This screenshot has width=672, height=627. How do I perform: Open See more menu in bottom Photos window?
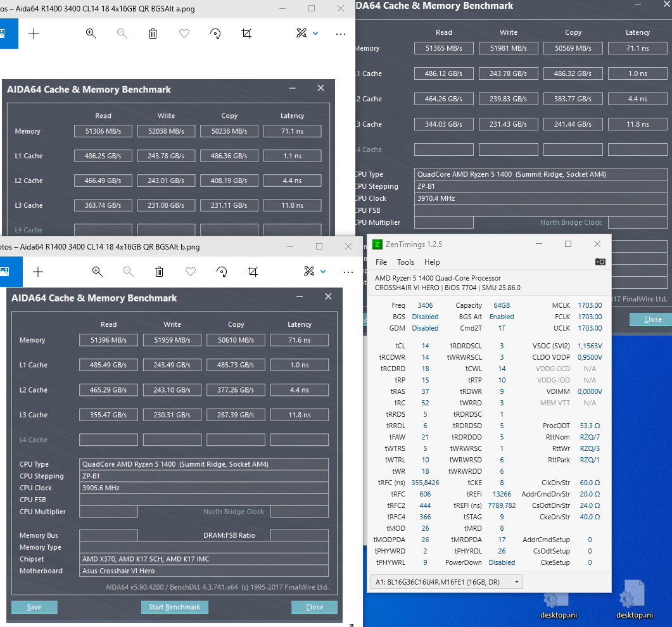348,272
